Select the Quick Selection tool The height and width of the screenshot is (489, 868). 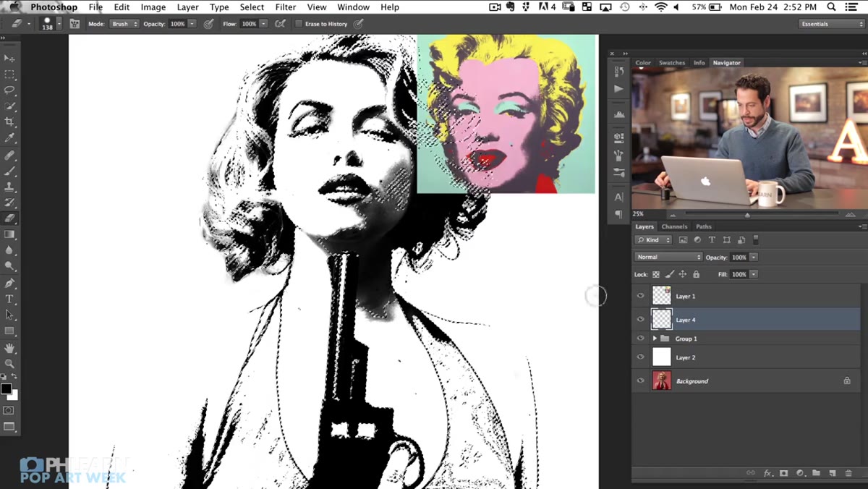9,106
